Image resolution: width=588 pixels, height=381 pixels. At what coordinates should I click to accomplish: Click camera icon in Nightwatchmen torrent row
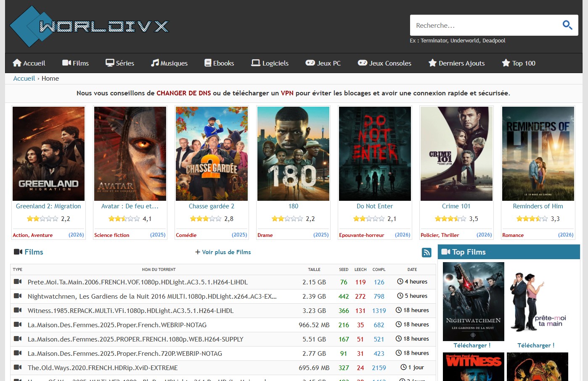tap(18, 296)
